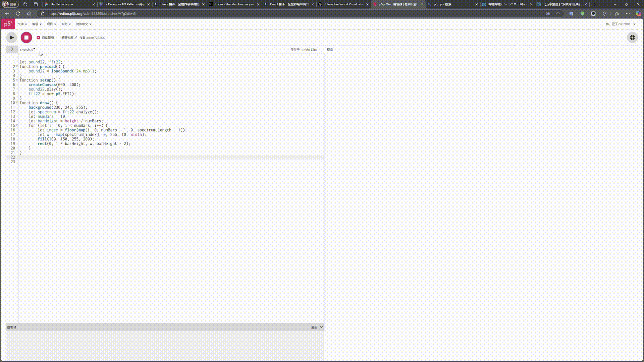
Task: Toggle the 自动刷新 auto-refresh checkbox
Action: pos(38,38)
